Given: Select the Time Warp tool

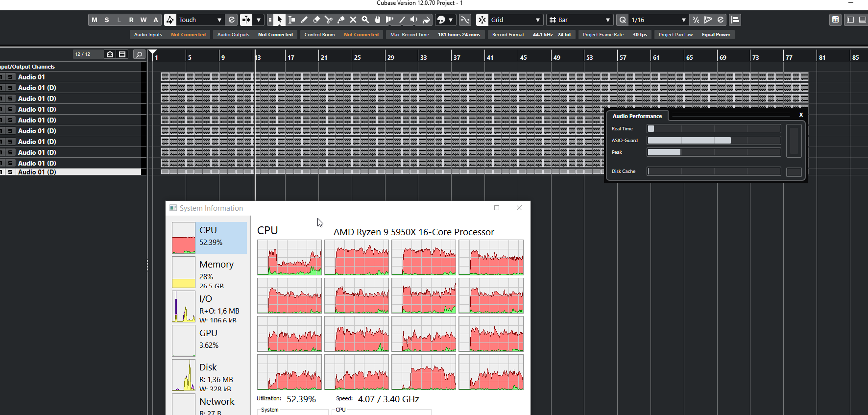Looking at the screenshot, I should coord(390,20).
